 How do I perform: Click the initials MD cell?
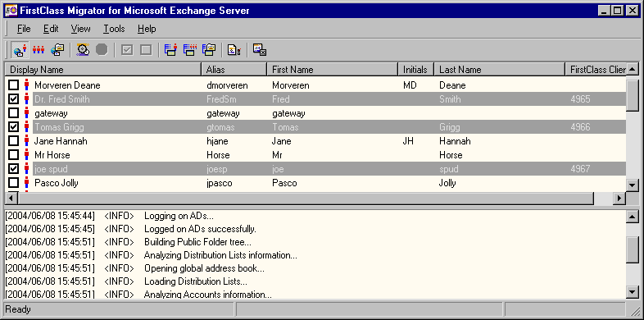click(410, 85)
